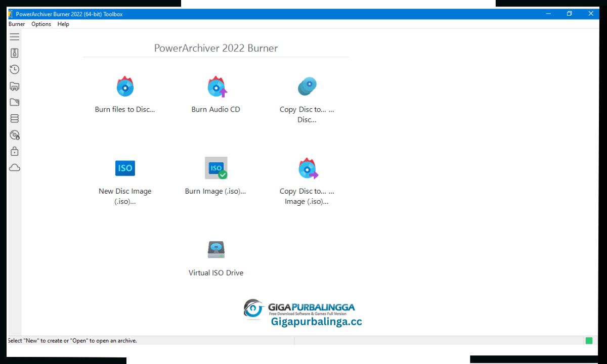
Task: Click the "Copy Disc to... Disc..." label
Action: point(307,114)
